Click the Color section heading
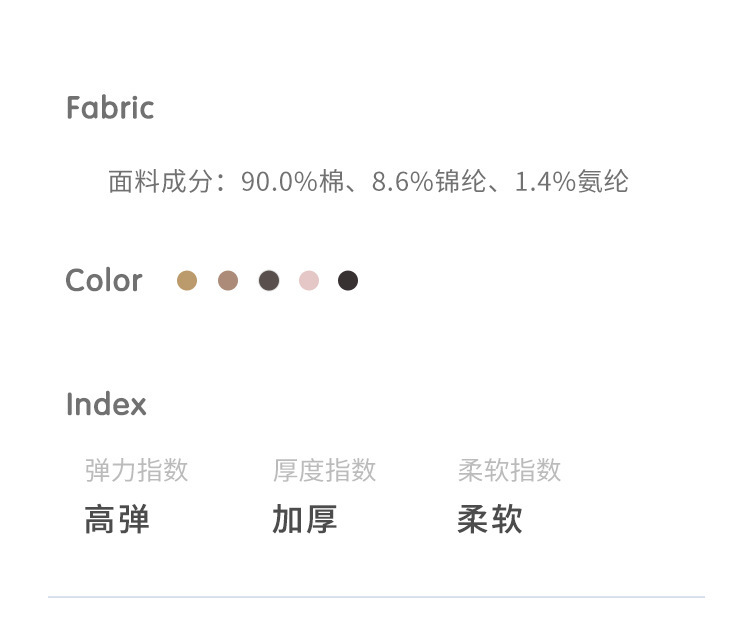Viewport: 750px width, 620px height. click(104, 281)
